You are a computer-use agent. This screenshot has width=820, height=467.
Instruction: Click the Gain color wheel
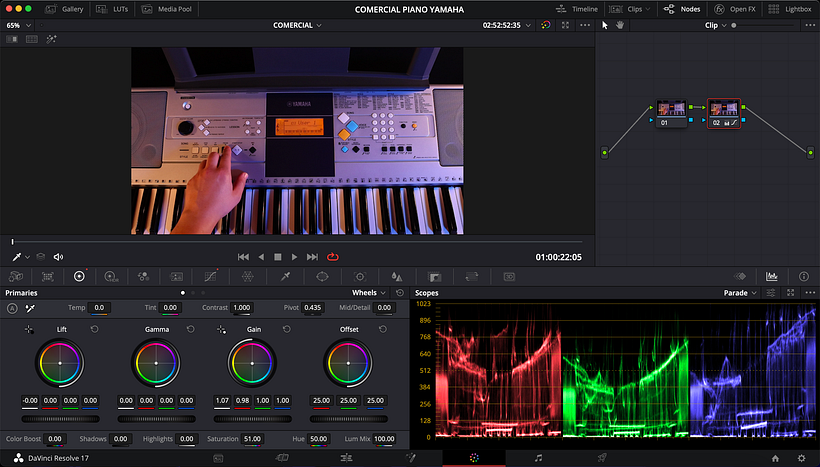click(x=252, y=363)
